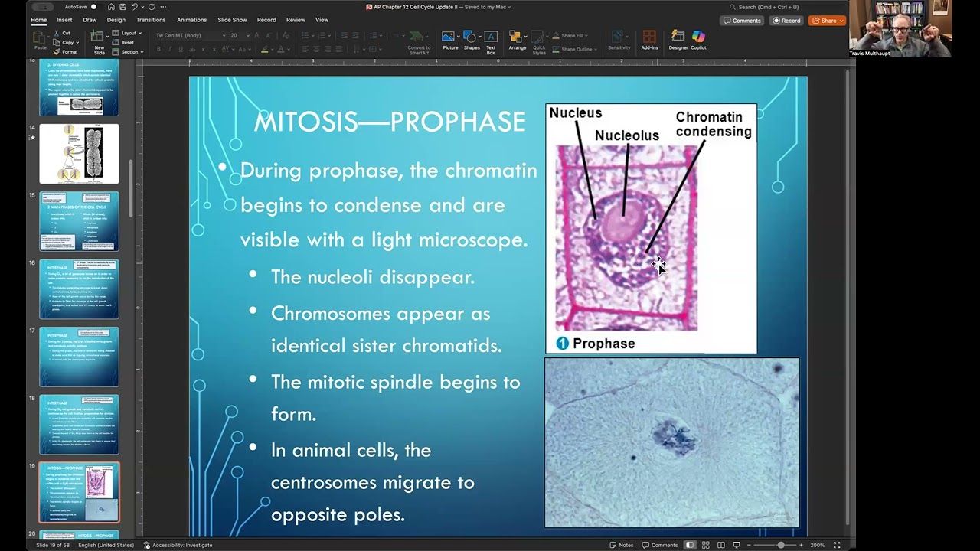Switch to the Draw tab
The image size is (980, 551).
(x=90, y=20)
